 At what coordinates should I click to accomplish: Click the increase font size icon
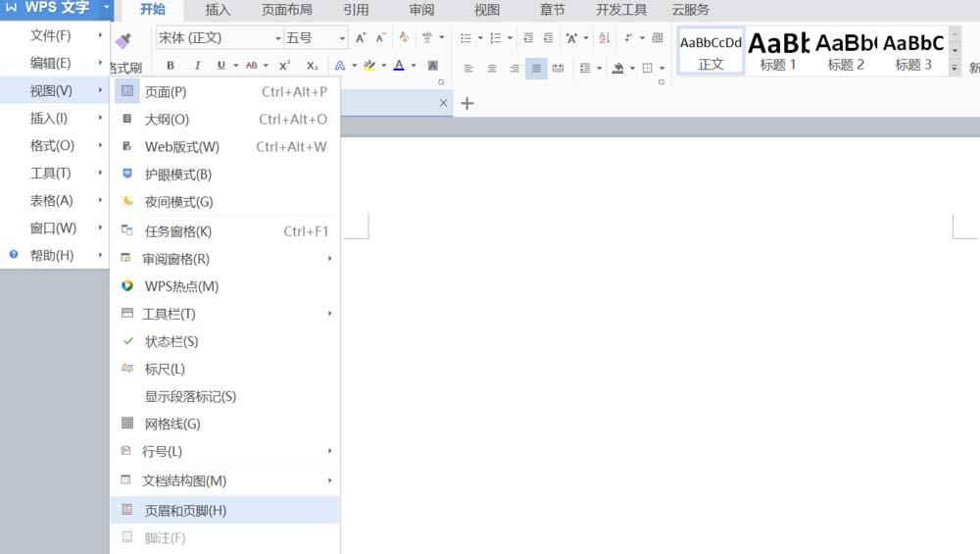click(x=361, y=38)
